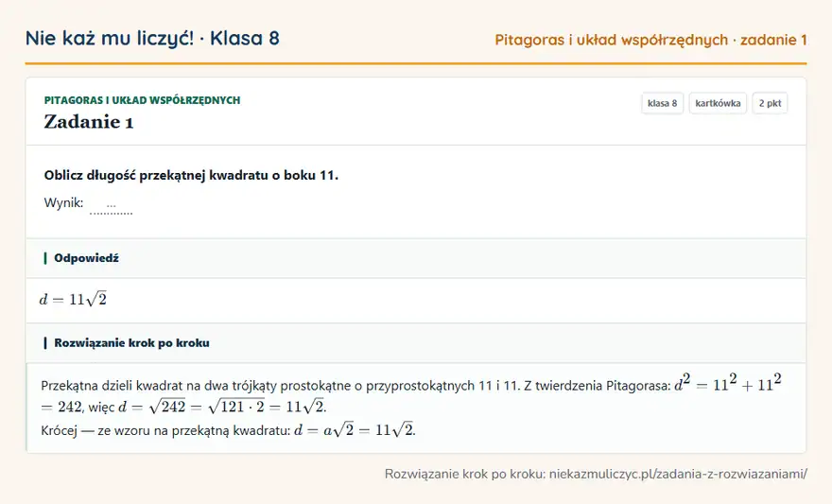Click the 'kartkówka' tag
Image resolution: width=832 pixels, height=504 pixels.
[718, 103]
